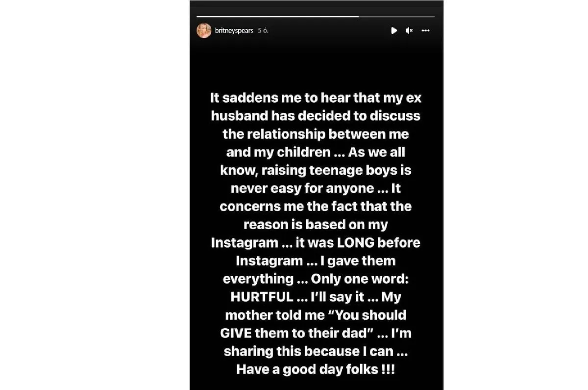Go to the britneyspears username link
The height and width of the screenshot is (390, 588).
[235, 30]
